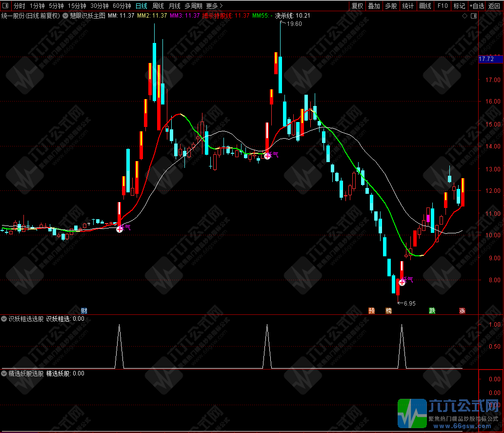Viewport: 504px width, 433px height.
Task: Click the 搏杀持股线: 11.37 value
Action: pyautogui.click(x=225, y=16)
